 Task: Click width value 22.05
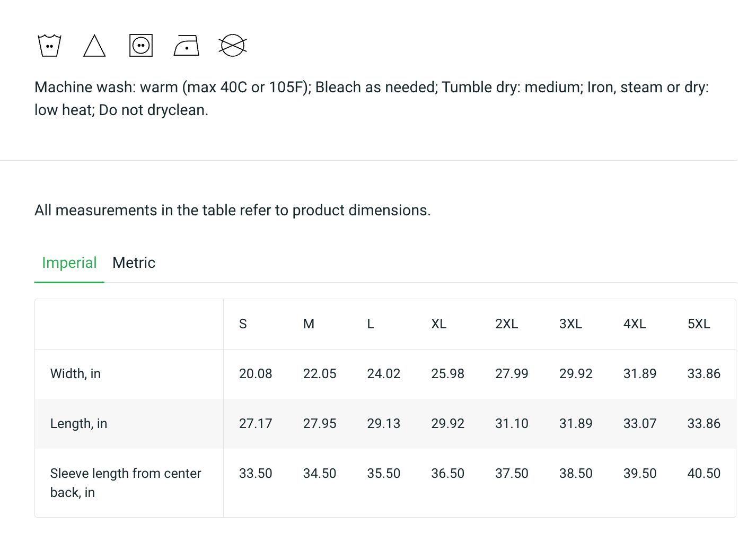click(320, 374)
